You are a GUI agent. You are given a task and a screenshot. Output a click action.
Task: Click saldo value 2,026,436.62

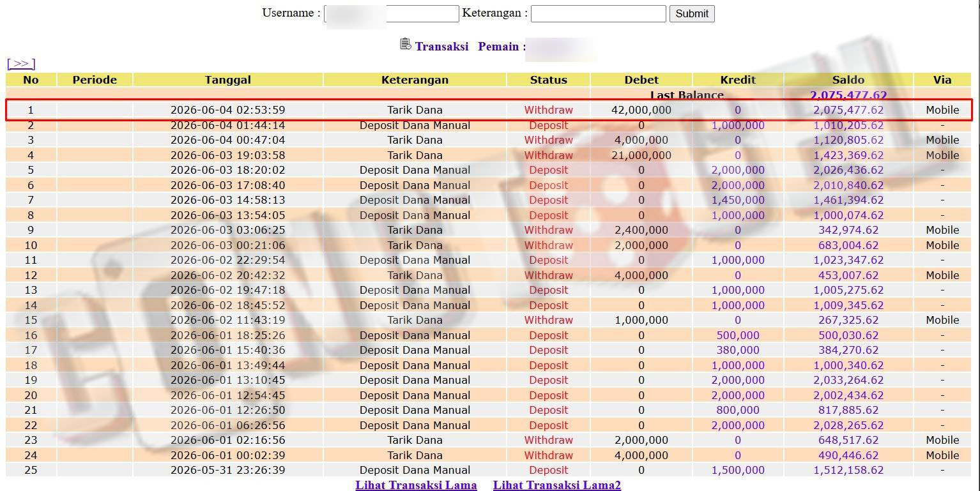pyautogui.click(x=848, y=170)
